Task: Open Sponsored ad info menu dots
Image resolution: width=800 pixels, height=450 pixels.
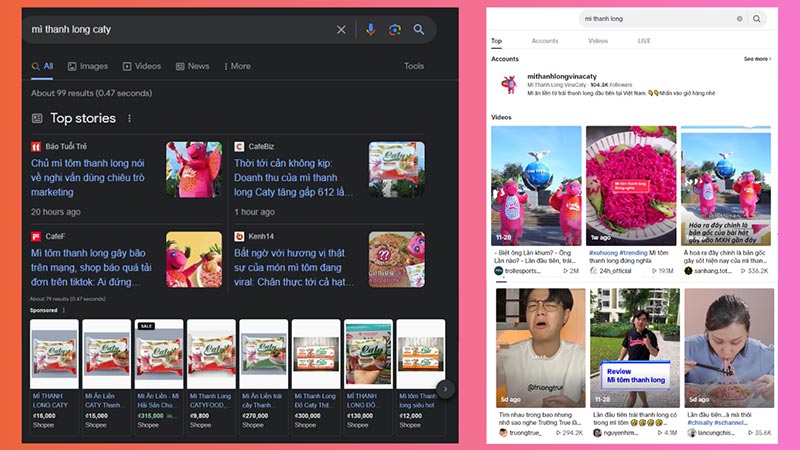Action: [x=64, y=310]
